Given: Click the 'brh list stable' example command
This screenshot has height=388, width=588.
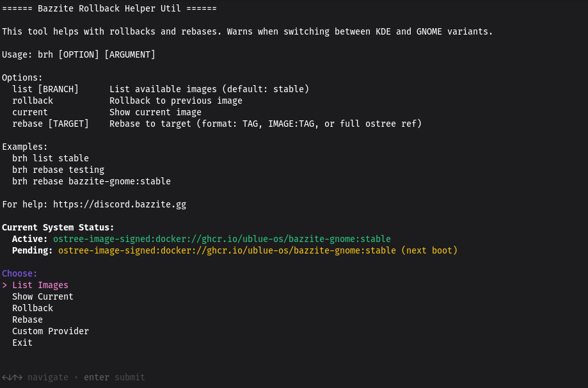Looking at the screenshot, I should click(x=51, y=158).
